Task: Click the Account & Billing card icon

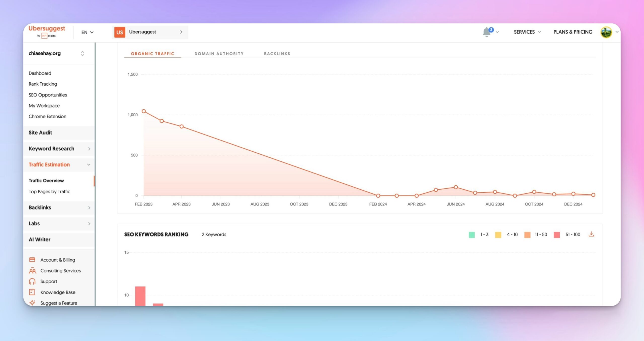Action: pyautogui.click(x=32, y=260)
